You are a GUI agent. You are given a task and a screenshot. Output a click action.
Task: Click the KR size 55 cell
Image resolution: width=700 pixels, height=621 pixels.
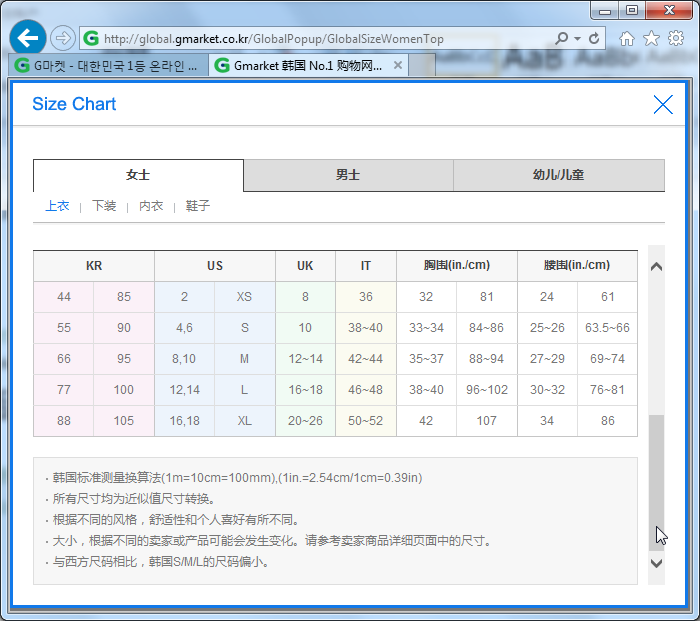64,328
